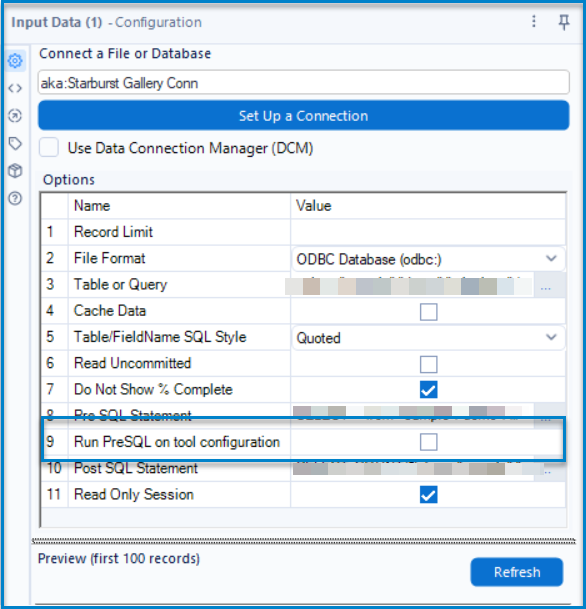Screen dimensions: 586x609
Task: Click the Record Limit value cell
Action: click(428, 232)
